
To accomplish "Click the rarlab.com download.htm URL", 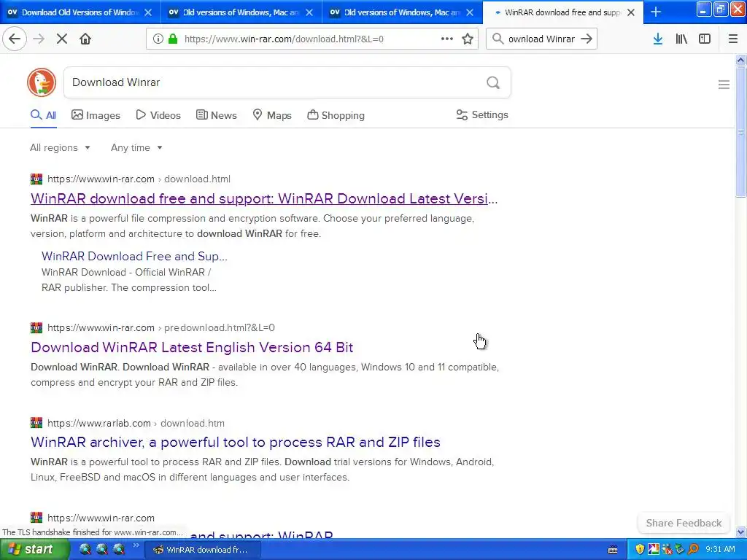I will [136, 423].
